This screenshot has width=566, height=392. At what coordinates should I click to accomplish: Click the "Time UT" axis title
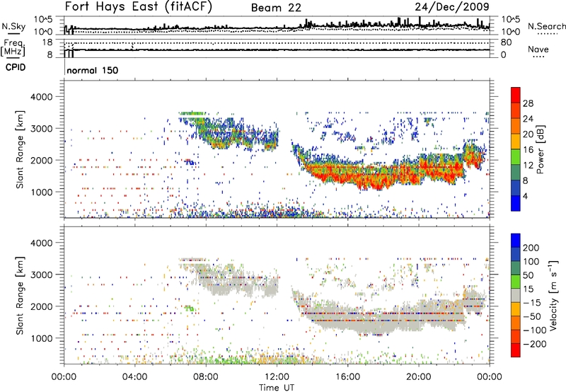(x=277, y=388)
